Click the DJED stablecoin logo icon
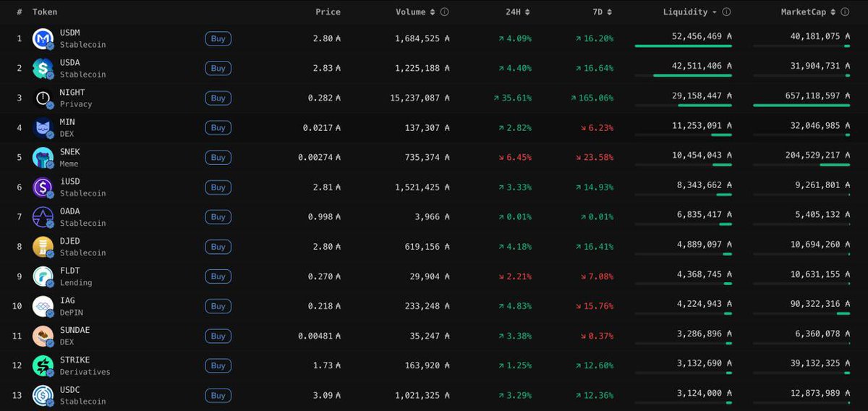Screen dimensions: 868x411 pos(43,247)
